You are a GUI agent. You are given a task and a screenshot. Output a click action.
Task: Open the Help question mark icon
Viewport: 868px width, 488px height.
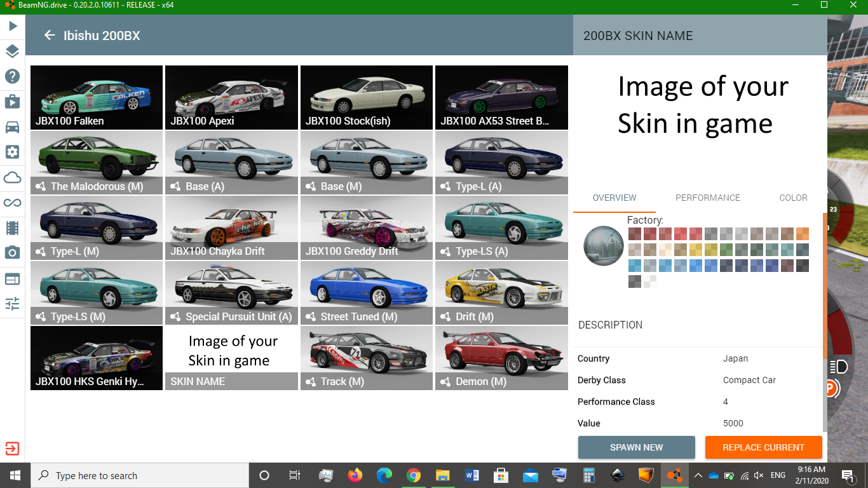click(x=13, y=76)
